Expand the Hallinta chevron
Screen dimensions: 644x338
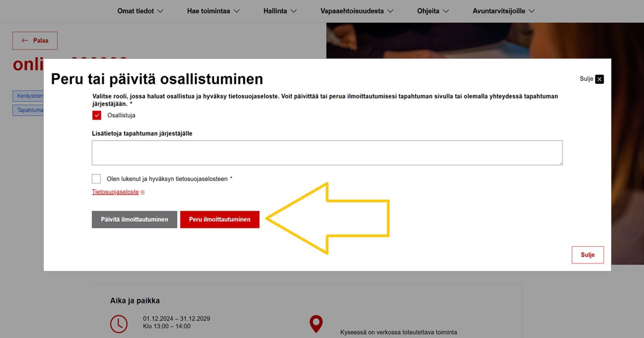click(x=294, y=11)
